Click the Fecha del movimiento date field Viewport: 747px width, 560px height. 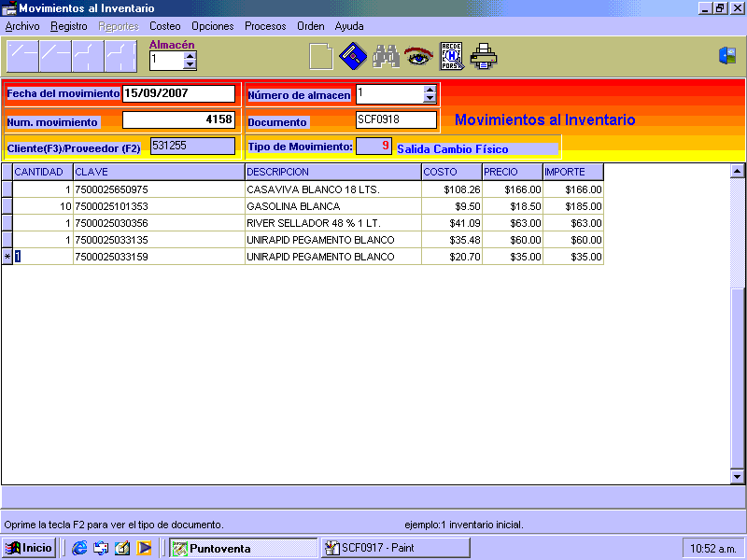pyautogui.click(x=178, y=93)
